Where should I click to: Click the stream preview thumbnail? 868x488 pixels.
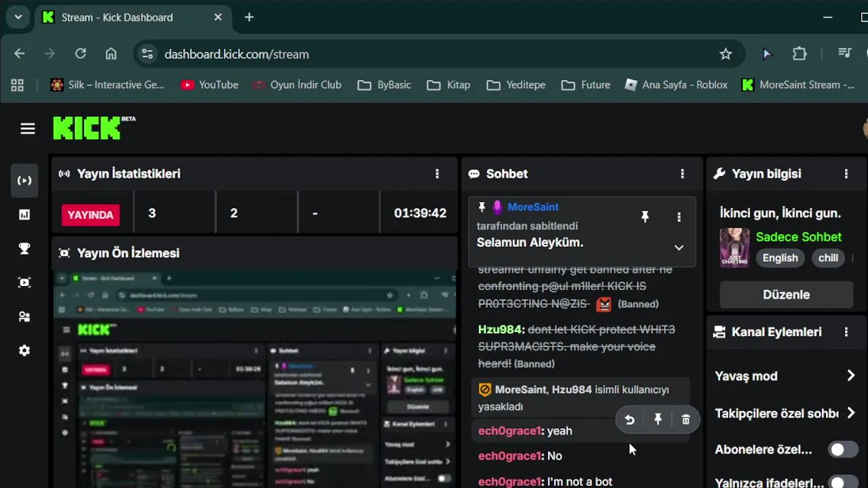(254, 378)
